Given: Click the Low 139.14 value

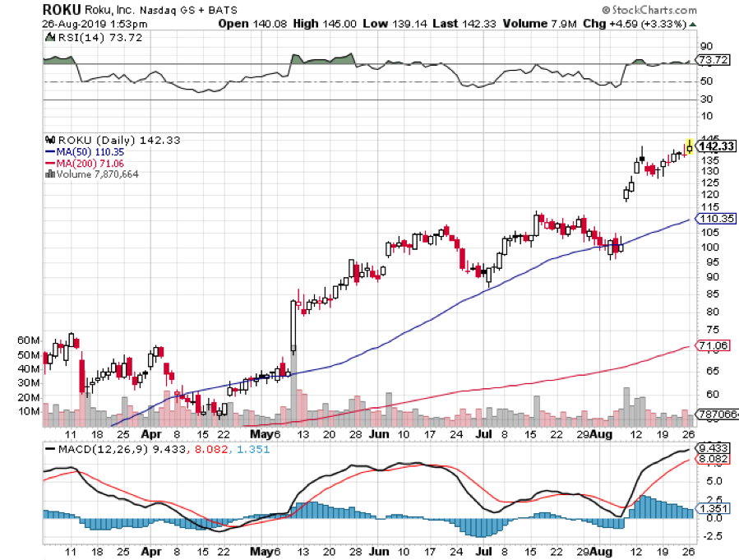Looking at the screenshot, I should (x=394, y=24).
